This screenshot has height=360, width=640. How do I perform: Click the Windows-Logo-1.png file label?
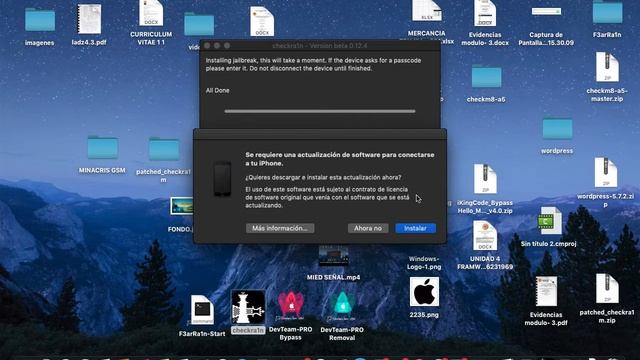pos(424,262)
